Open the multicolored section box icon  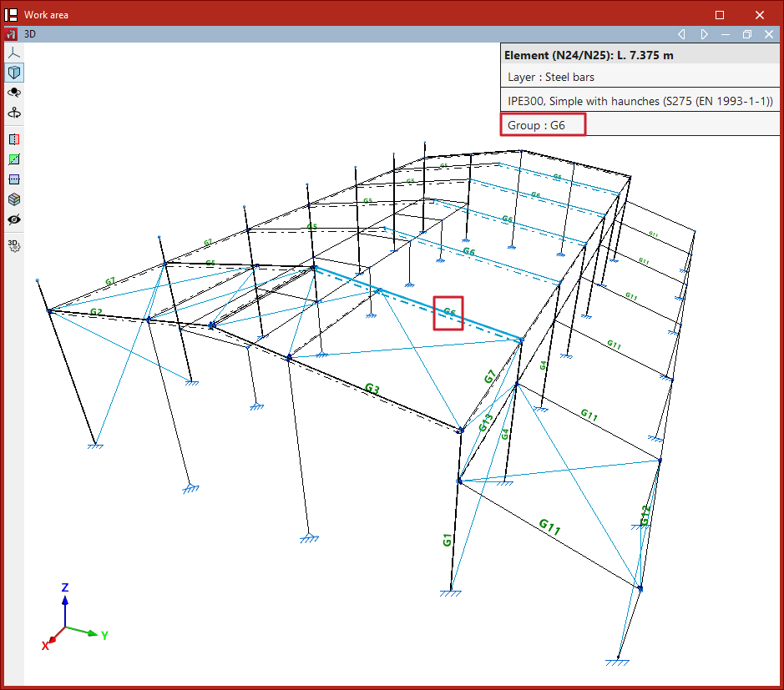tap(14, 199)
